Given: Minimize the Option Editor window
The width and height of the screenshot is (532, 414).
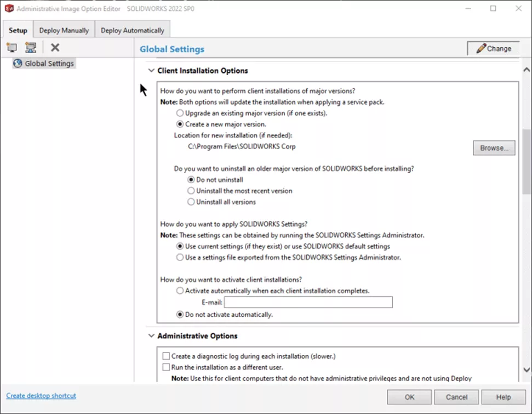Looking at the screenshot, I should pos(468,8).
